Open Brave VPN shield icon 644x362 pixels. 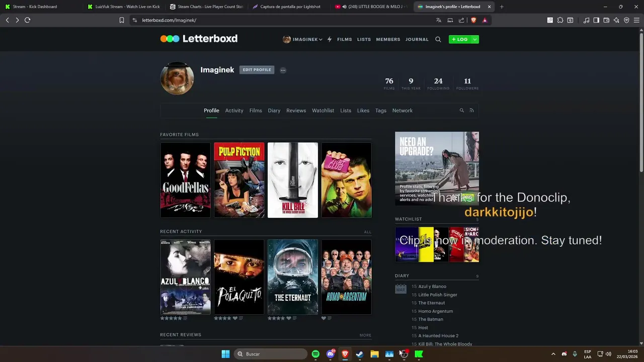pos(626,20)
